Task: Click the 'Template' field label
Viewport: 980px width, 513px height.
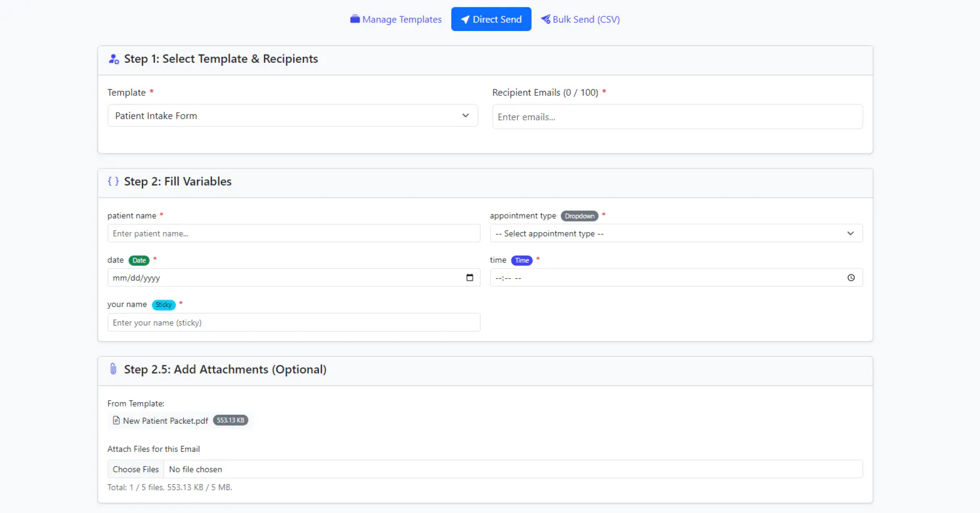Action: point(127,92)
